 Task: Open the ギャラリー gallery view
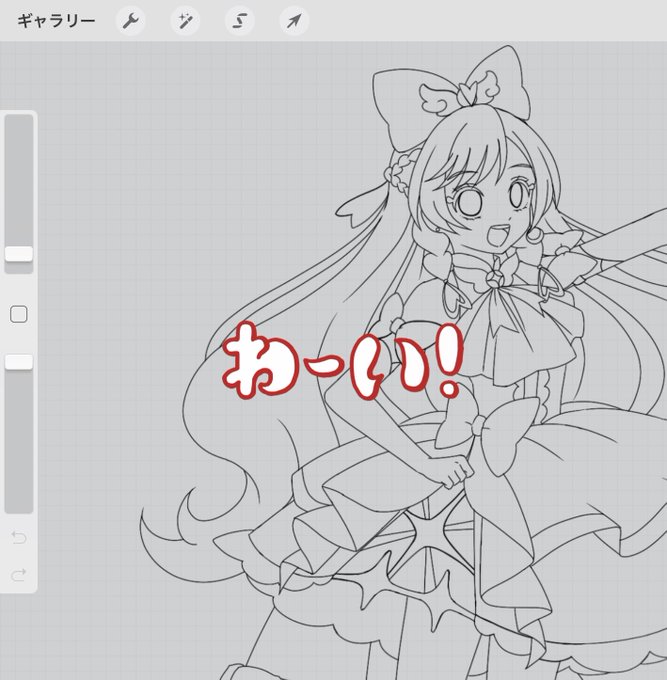click(56, 21)
